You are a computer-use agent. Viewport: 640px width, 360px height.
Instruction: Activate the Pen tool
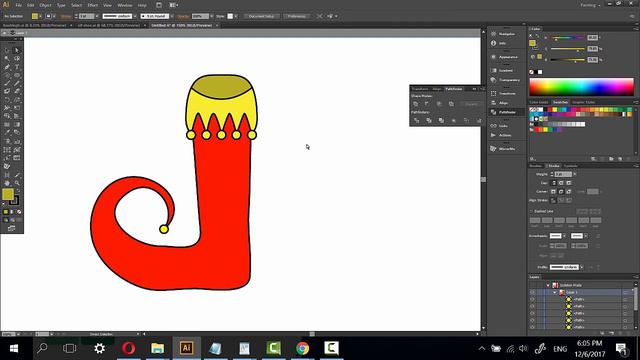(7, 67)
